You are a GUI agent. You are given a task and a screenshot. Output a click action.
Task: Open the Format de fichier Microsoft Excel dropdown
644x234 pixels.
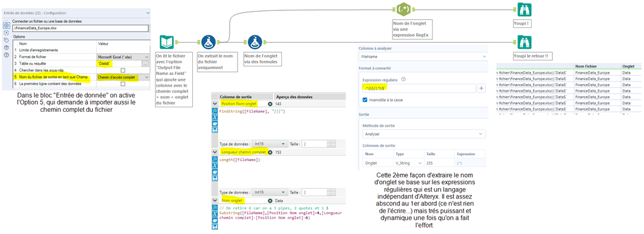[123, 57]
